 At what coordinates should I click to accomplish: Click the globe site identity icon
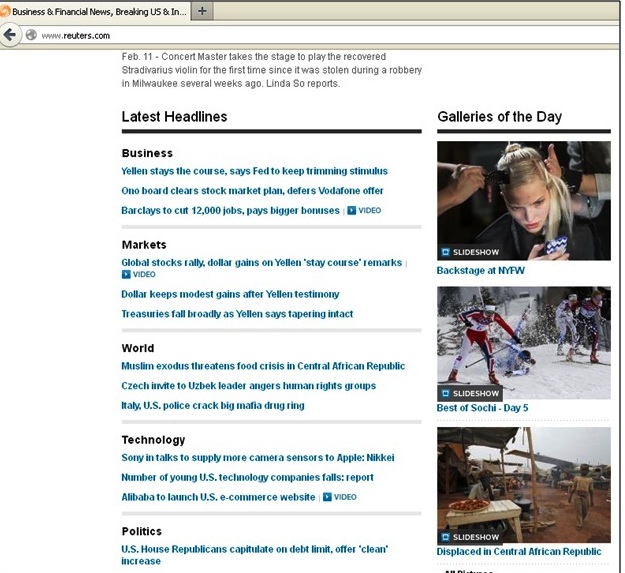coord(31,35)
